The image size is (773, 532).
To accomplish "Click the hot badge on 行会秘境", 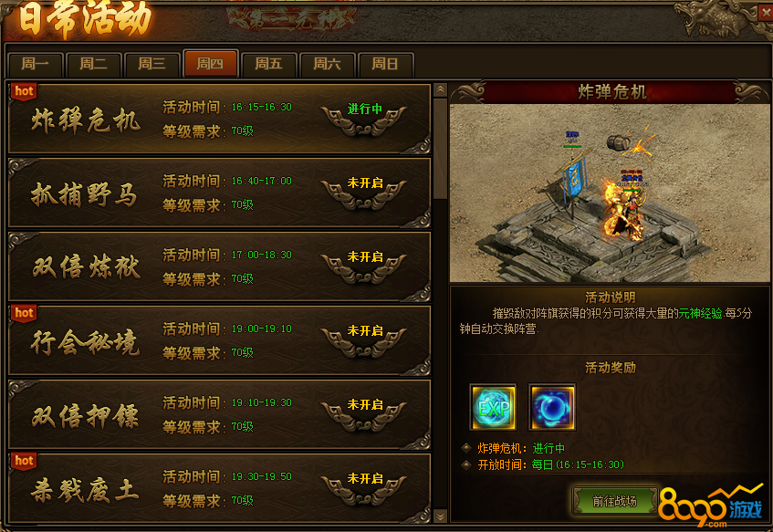I will [x=24, y=313].
